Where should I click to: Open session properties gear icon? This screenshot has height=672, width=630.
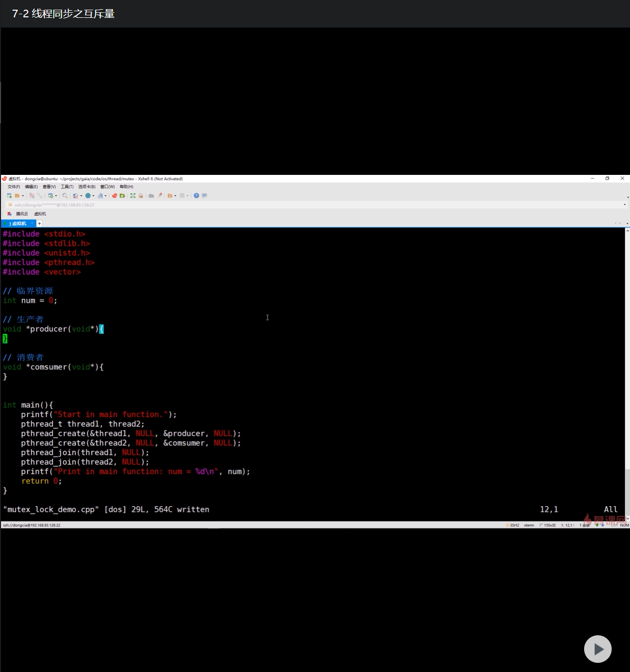point(51,196)
